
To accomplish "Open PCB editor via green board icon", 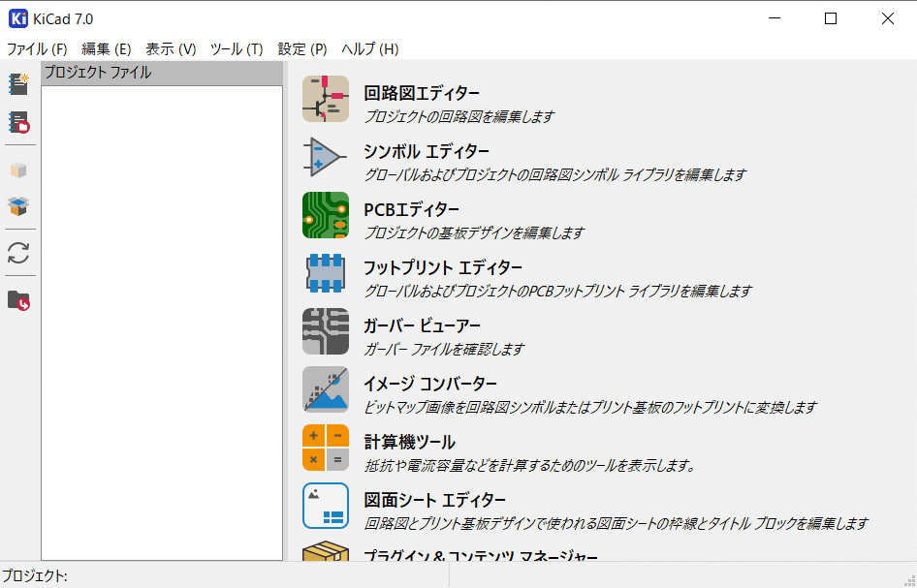I will [x=326, y=215].
